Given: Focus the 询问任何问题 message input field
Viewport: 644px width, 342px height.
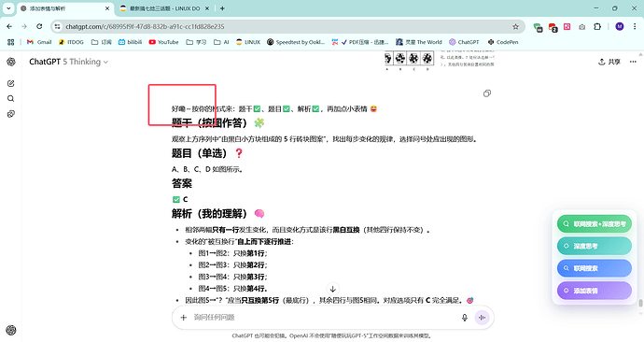Looking at the screenshot, I should (x=325, y=318).
